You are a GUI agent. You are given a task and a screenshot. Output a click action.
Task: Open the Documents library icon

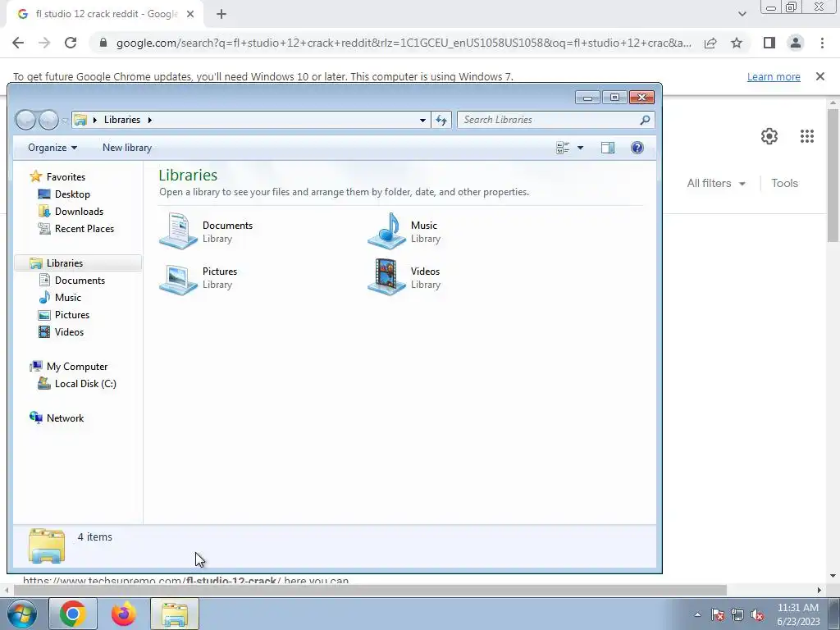178,231
